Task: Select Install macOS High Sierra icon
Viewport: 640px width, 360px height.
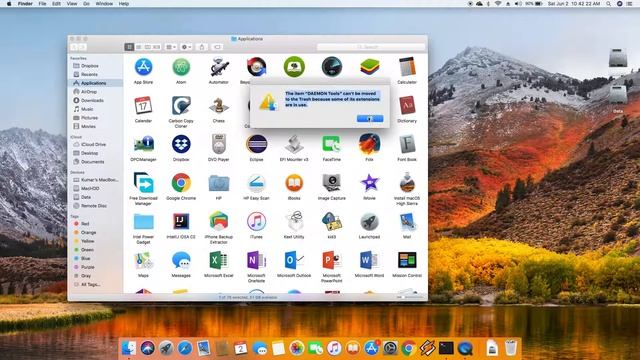Action: [x=407, y=182]
